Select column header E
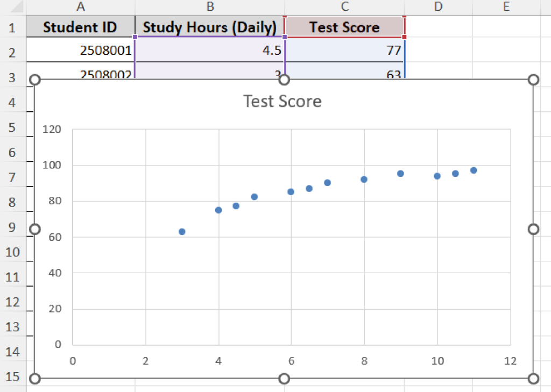 tap(506, 8)
